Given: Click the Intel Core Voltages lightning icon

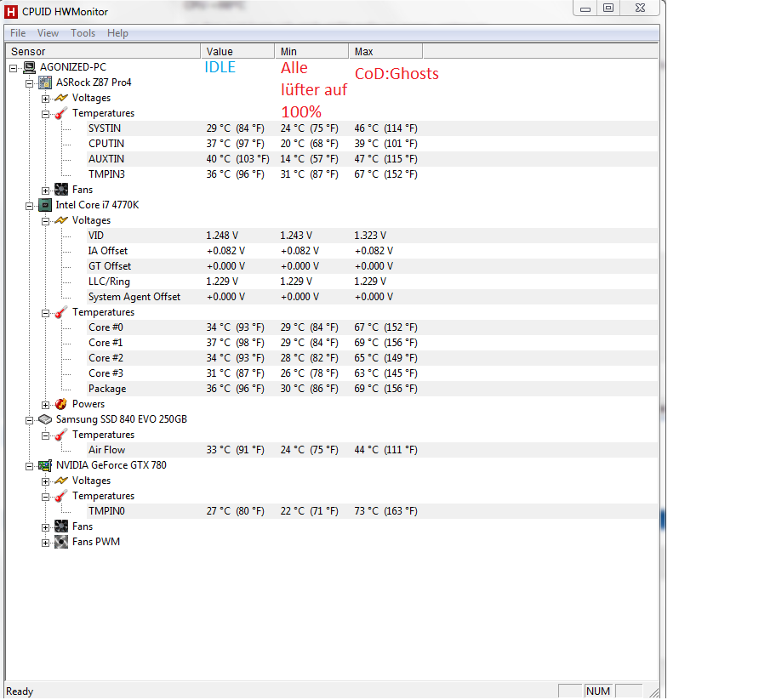Looking at the screenshot, I should click(x=61, y=220).
